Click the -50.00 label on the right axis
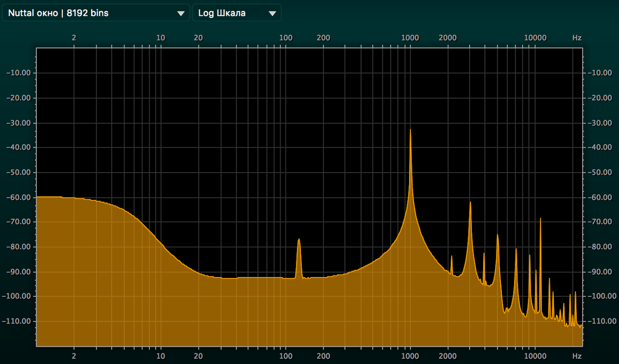The width and height of the screenshot is (619, 364). coord(600,172)
